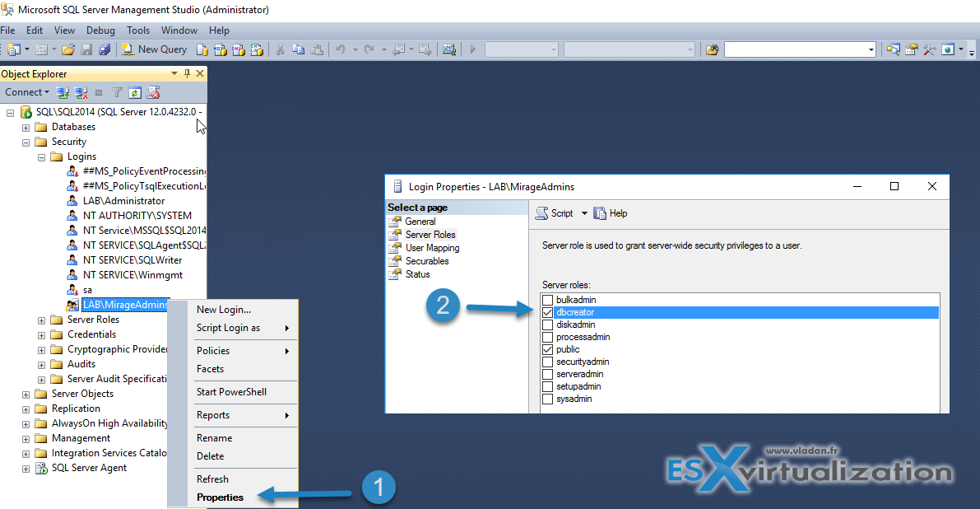The image size is (980, 509).
Task: Click the Copy icon in toolbar
Action: point(298,49)
